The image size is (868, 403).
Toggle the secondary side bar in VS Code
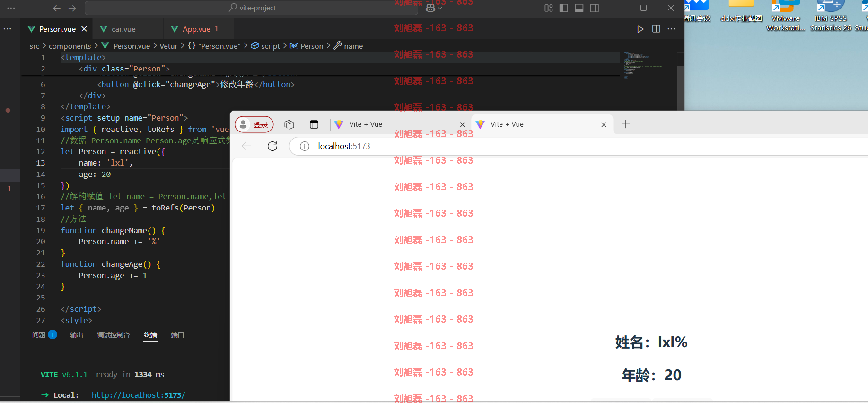click(x=595, y=8)
